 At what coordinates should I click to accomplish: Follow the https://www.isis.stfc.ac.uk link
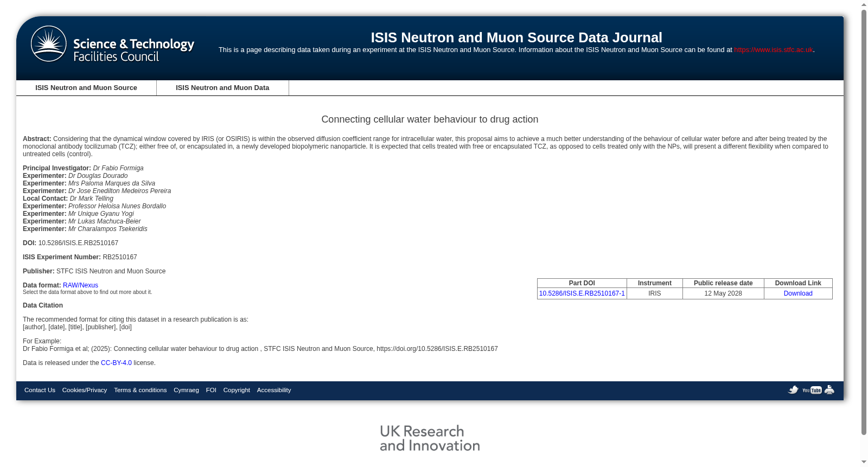pos(773,50)
